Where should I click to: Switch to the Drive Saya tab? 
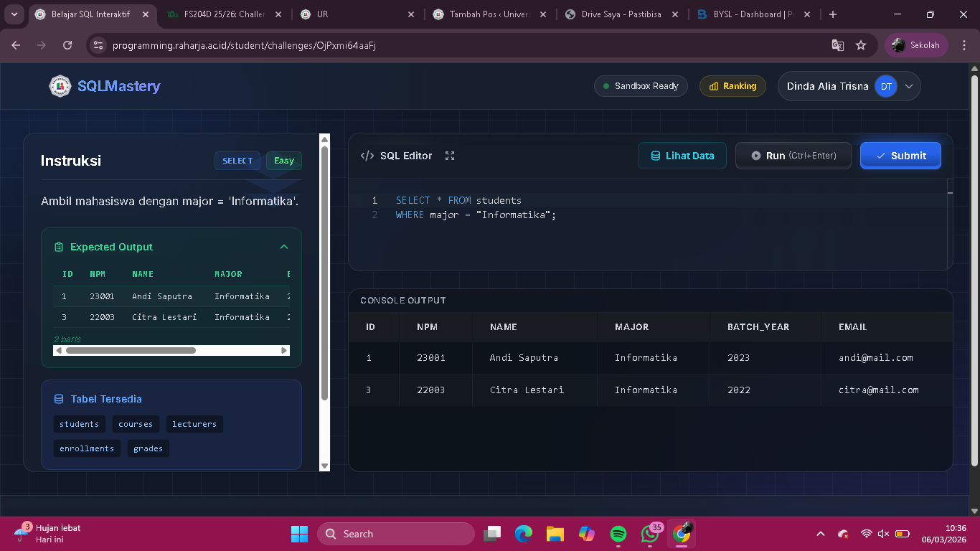tap(621, 14)
